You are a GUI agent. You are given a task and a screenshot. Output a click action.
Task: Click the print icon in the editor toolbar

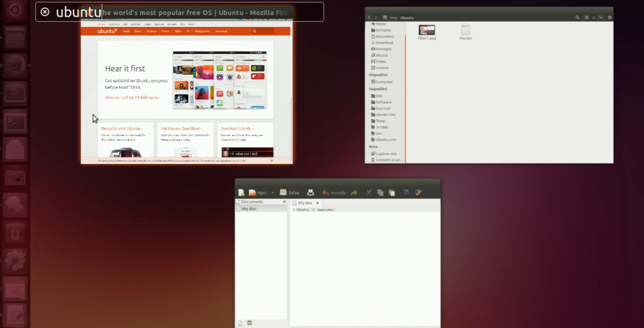[x=311, y=193]
